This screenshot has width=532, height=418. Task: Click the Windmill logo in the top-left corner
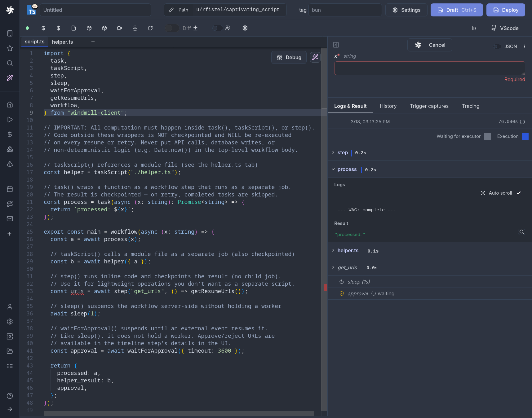pyautogui.click(x=10, y=10)
